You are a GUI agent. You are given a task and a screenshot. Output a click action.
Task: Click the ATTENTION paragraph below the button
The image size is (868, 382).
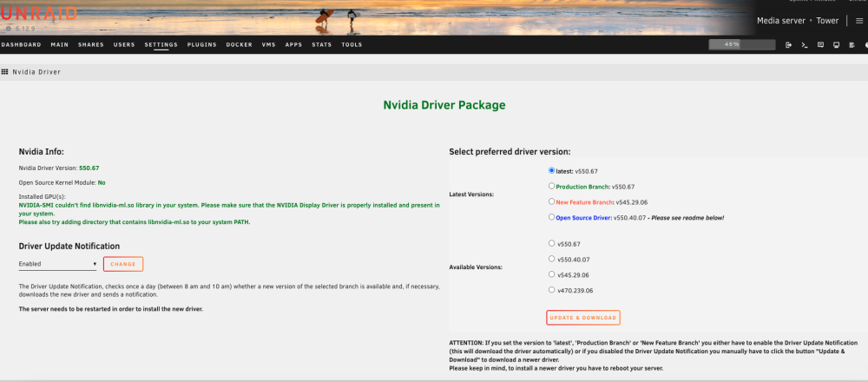pos(654,355)
